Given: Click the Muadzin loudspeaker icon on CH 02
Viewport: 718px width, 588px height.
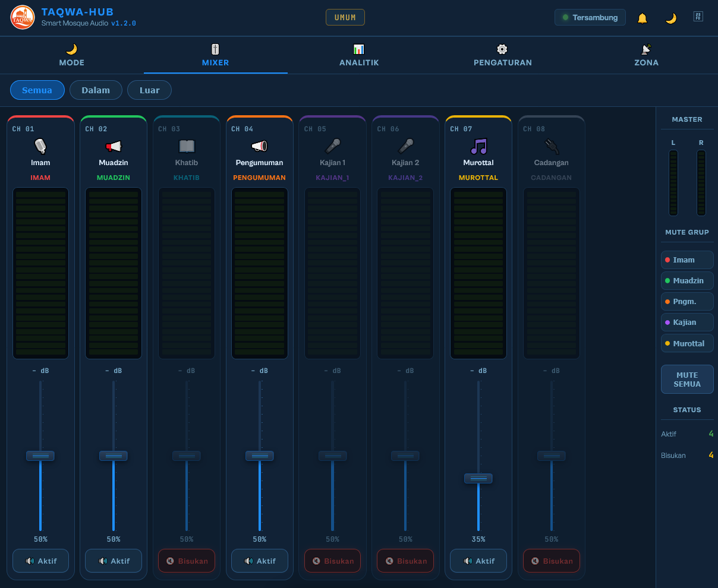Looking at the screenshot, I should click(x=114, y=146).
